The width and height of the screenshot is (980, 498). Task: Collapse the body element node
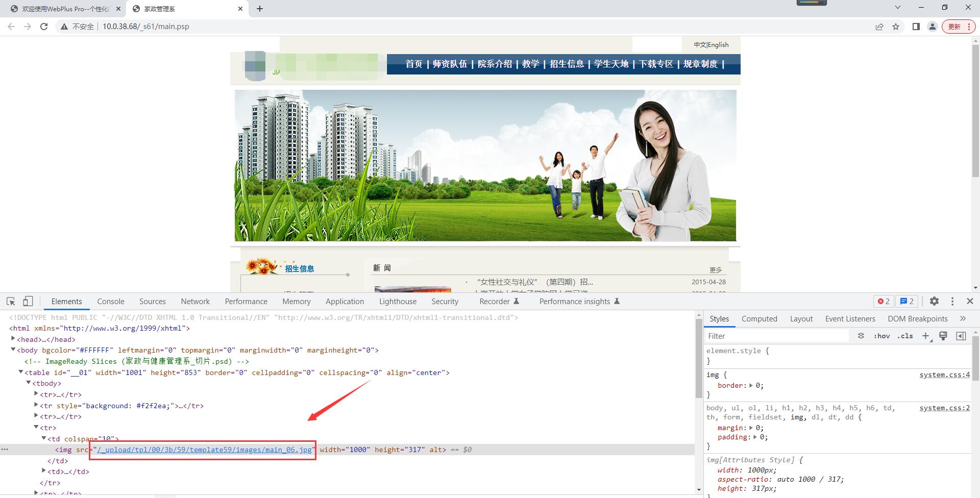[x=13, y=350]
